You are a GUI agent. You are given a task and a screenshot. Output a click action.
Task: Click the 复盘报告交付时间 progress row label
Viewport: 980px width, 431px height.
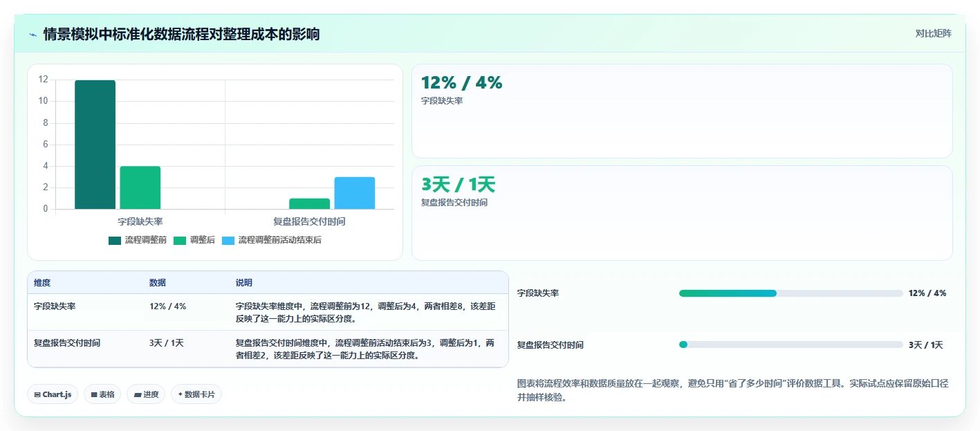pyautogui.click(x=551, y=345)
